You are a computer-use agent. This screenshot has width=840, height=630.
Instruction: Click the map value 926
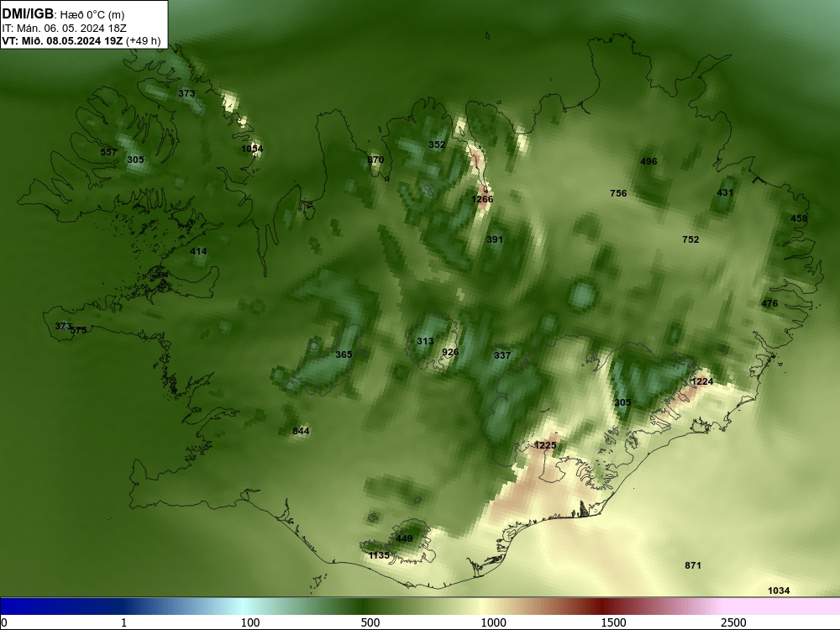coord(450,352)
